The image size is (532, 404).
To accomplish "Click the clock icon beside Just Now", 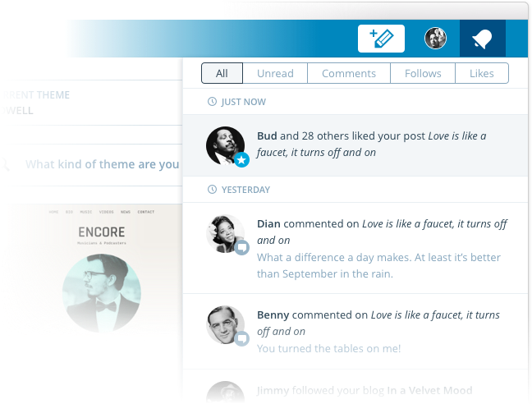I will pos(212,102).
